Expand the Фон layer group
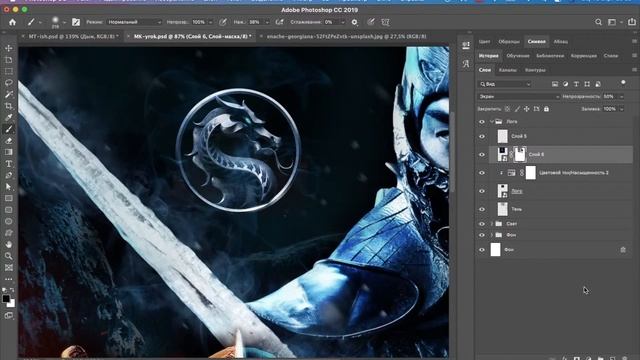 click(492, 235)
